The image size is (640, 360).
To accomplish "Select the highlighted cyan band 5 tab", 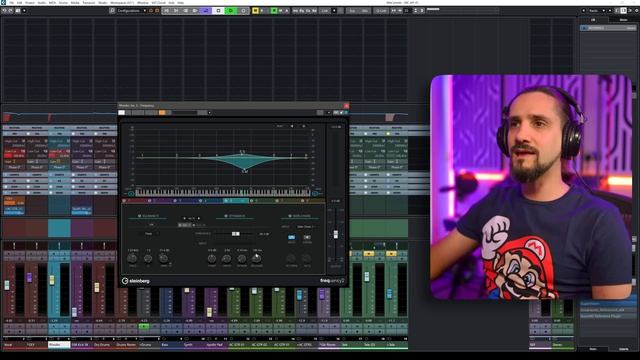I will (x=236, y=201).
